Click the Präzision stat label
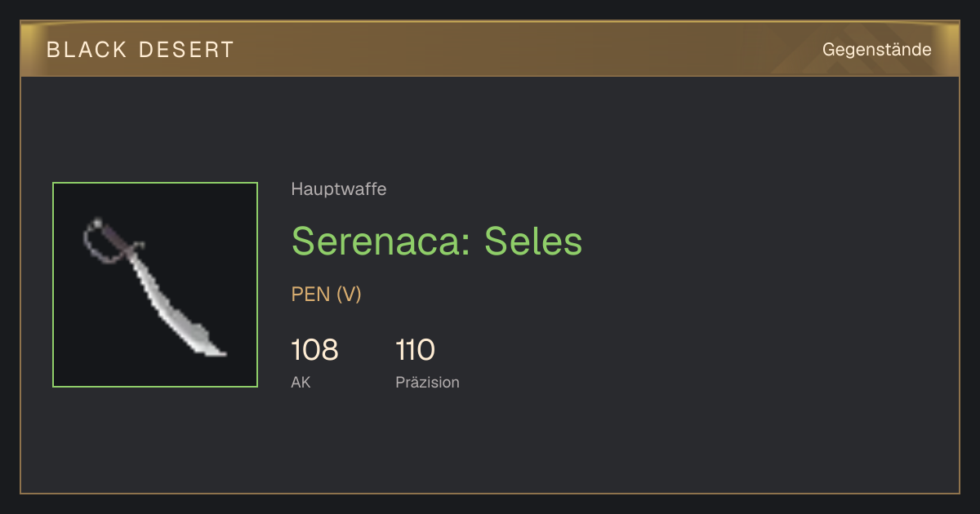 tap(427, 382)
